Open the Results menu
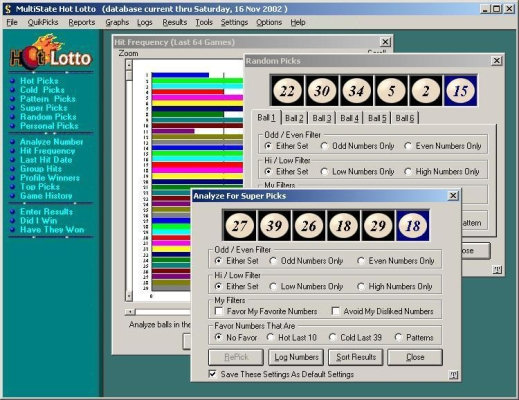Image resolution: width=519 pixels, height=400 pixels. [x=175, y=22]
